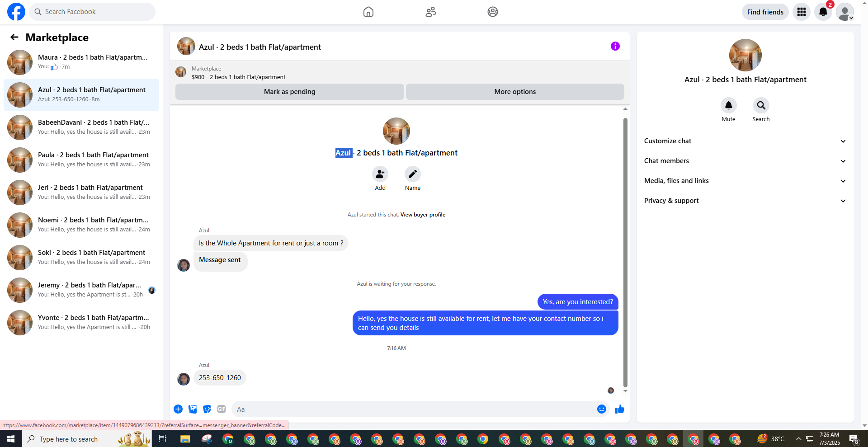868x447 pixels.
Task: Click the Aa message input field
Action: click(x=420, y=409)
